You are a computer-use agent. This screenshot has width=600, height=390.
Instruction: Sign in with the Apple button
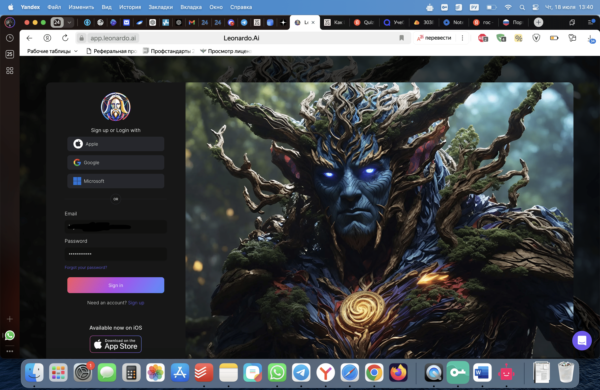tap(116, 144)
